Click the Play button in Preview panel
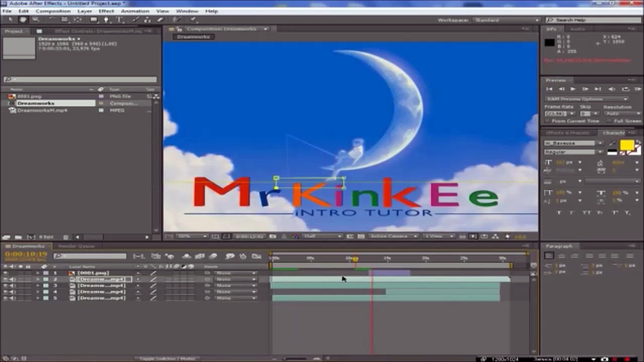The image size is (644, 362). pos(574,89)
